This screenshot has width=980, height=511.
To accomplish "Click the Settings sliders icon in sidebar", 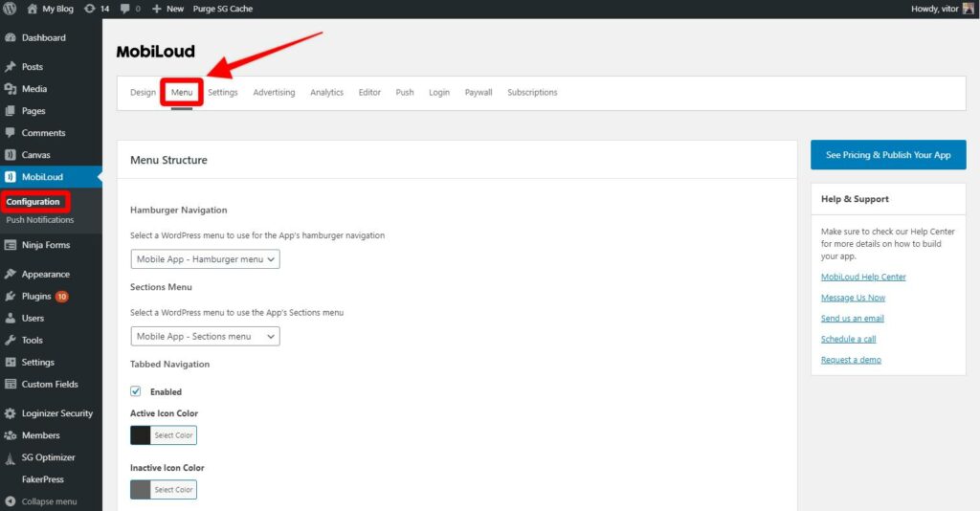I will coord(10,363).
